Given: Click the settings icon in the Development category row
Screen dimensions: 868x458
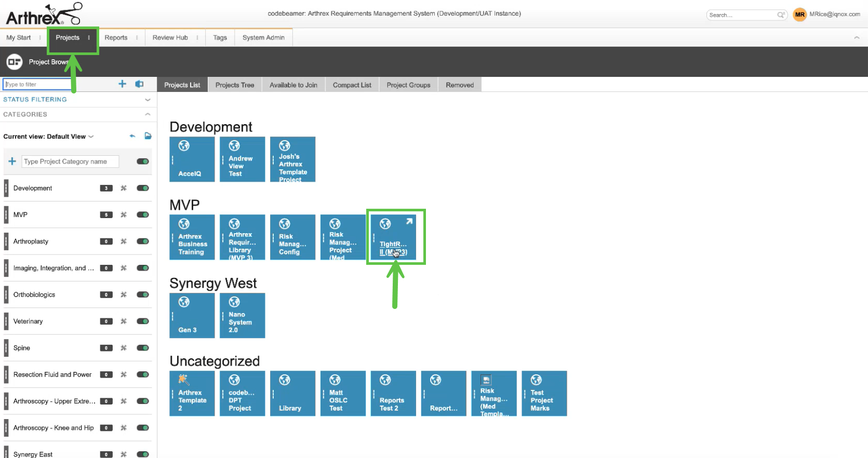Looking at the screenshot, I should click(124, 188).
